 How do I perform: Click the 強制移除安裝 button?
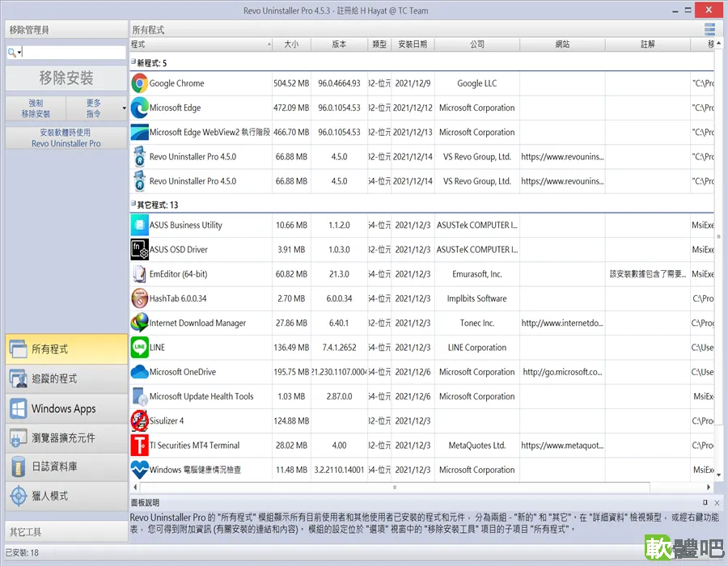pos(36,108)
